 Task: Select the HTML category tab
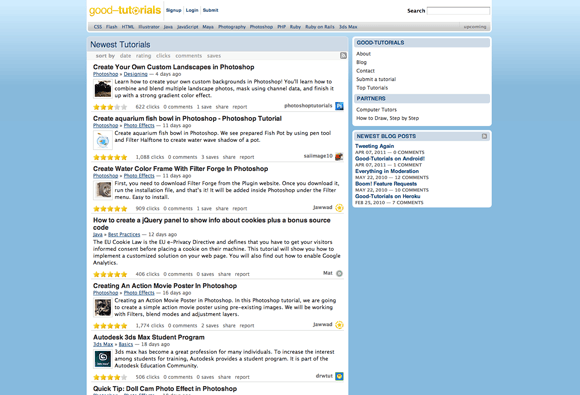(128, 27)
